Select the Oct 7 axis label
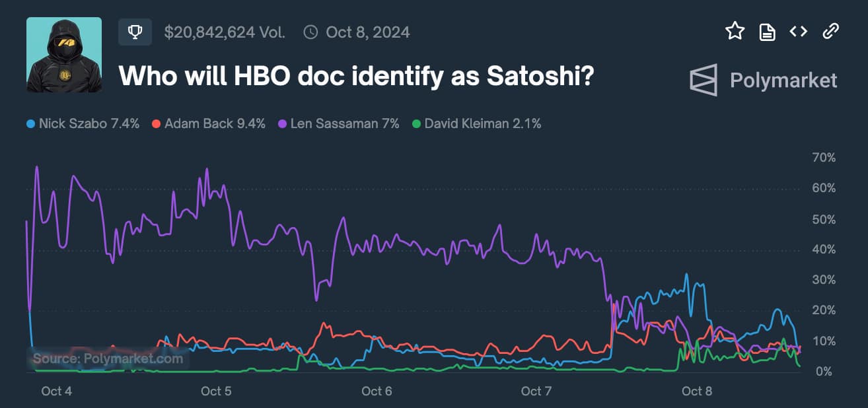The height and width of the screenshot is (408, 868). coord(536,391)
